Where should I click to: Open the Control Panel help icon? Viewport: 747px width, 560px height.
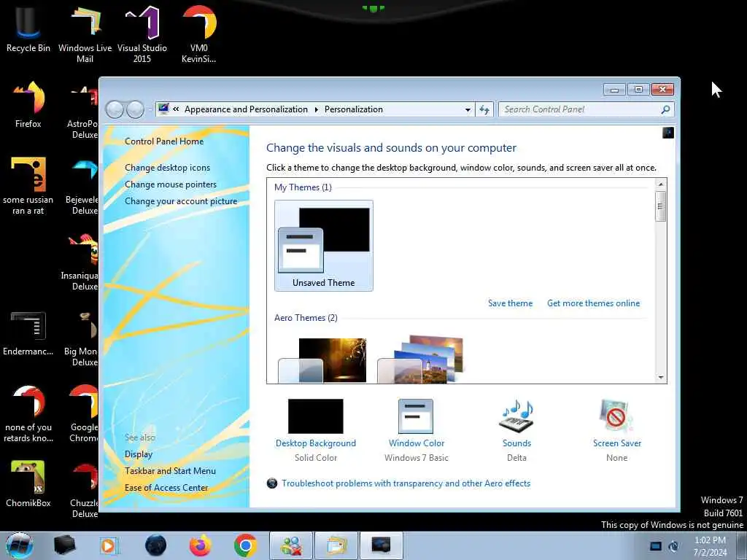pos(668,133)
